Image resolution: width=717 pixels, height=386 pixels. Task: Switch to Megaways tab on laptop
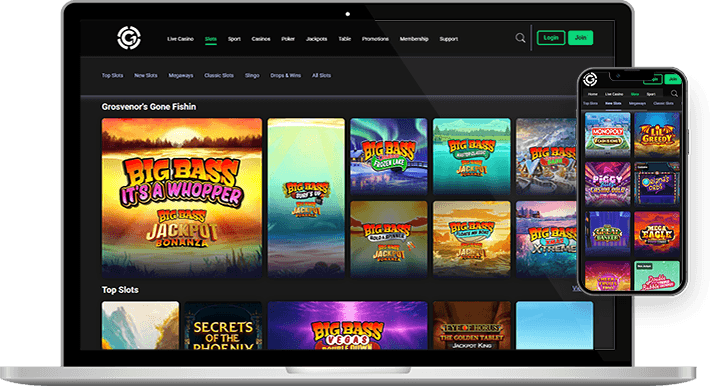(x=181, y=75)
